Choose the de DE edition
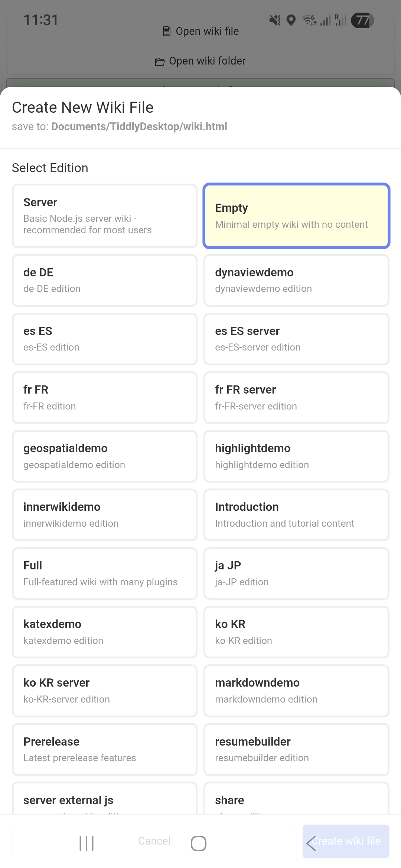 click(x=104, y=280)
